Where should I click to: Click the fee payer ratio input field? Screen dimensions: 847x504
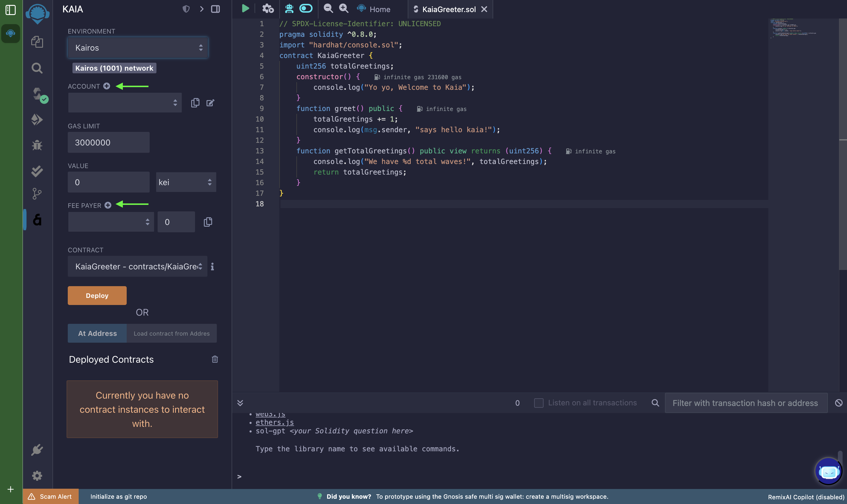coord(176,222)
